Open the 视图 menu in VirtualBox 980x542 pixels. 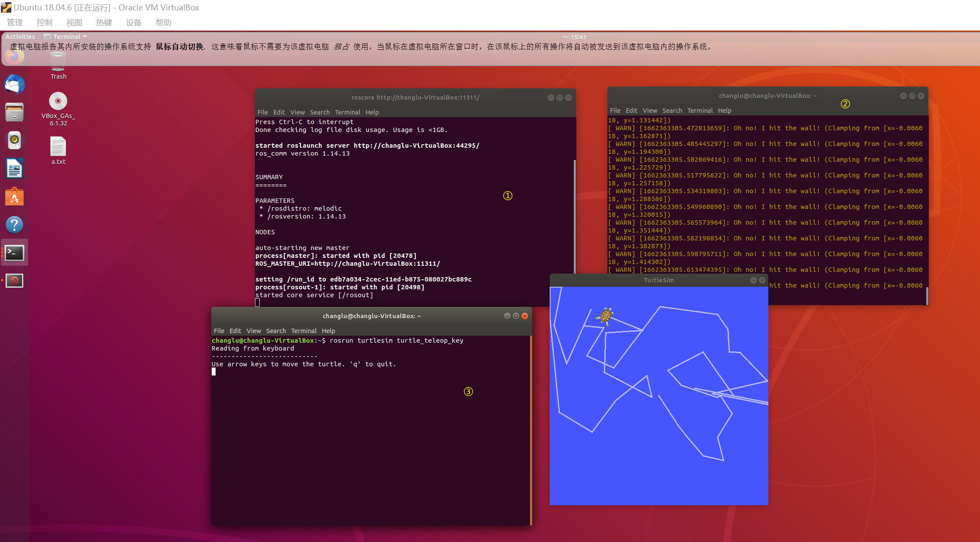click(74, 23)
